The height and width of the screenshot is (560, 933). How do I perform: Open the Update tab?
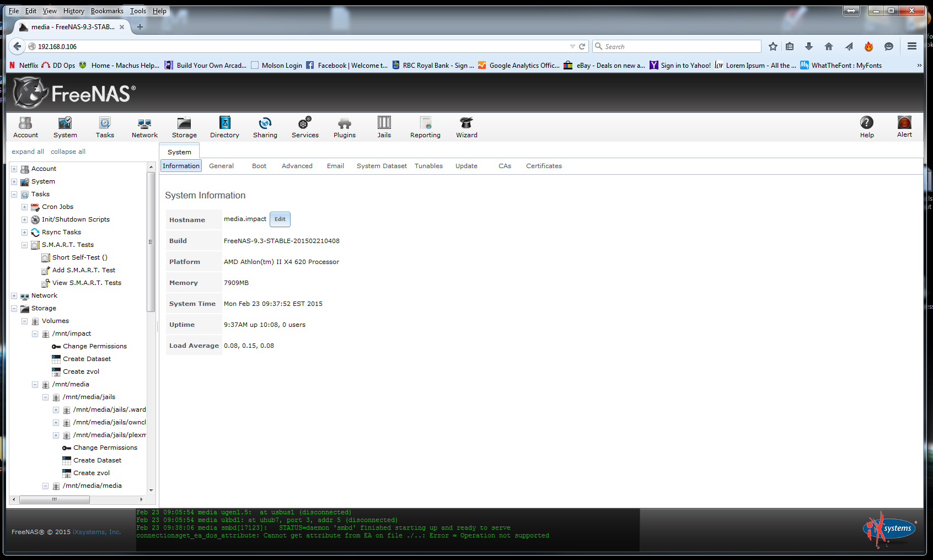pyautogui.click(x=467, y=166)
